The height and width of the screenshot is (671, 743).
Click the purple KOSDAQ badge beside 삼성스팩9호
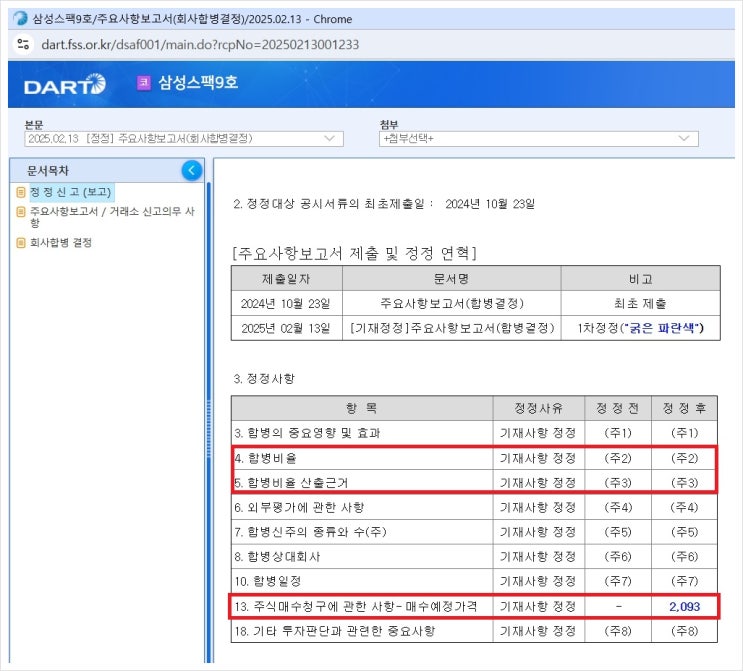pyautogui.click(x=144, y=83)
